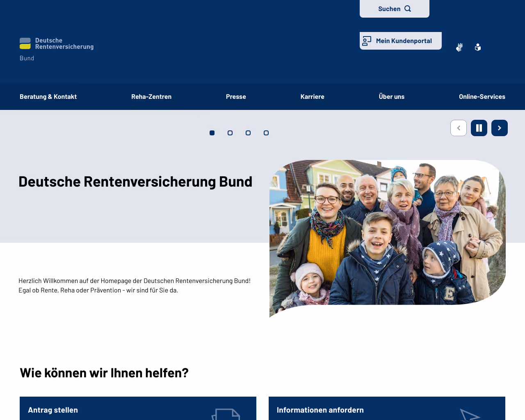Open the Suchen search button
The height and width of the screenshot is (420, 525).
click(395, 9)
